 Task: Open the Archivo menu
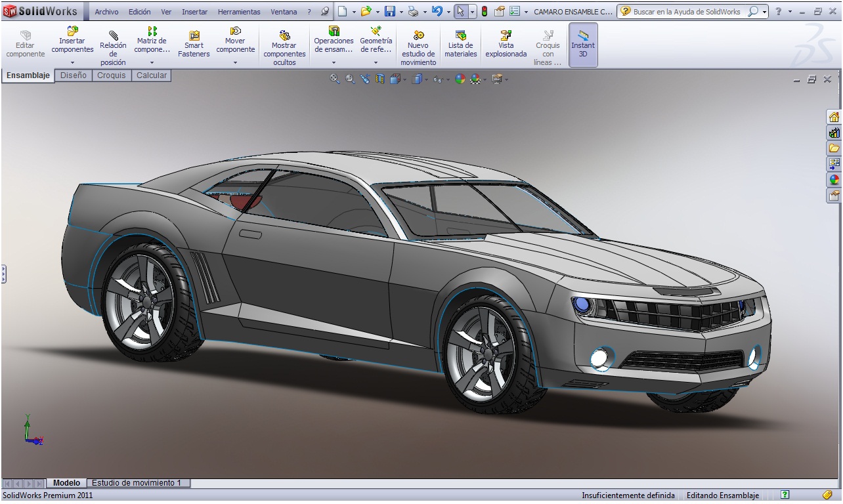click(x=106, y=12)
